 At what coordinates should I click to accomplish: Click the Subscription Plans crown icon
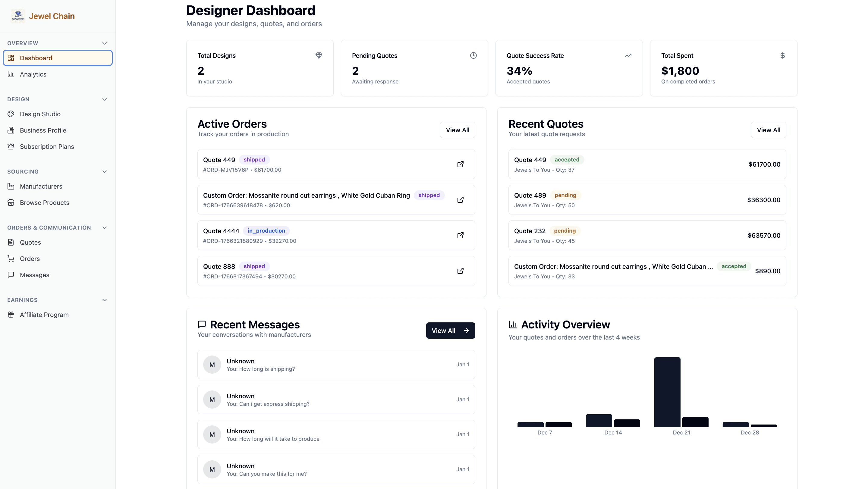click(x=11, y=146)
